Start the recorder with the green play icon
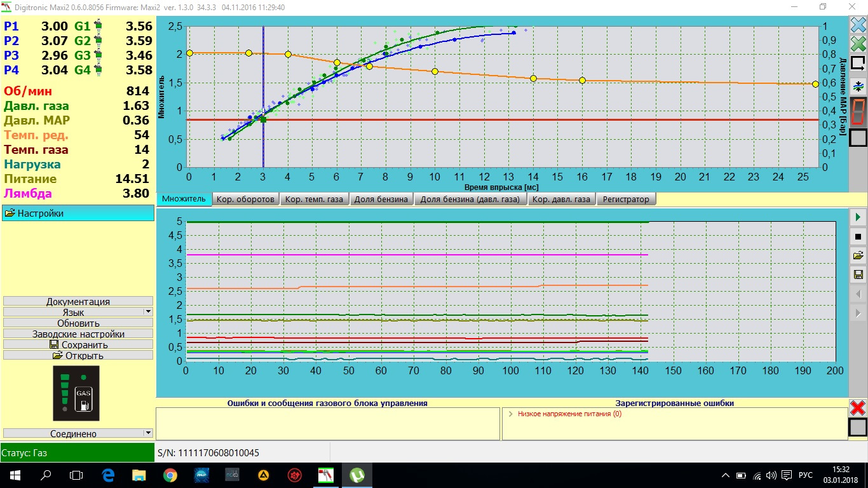 click(858, 217)
